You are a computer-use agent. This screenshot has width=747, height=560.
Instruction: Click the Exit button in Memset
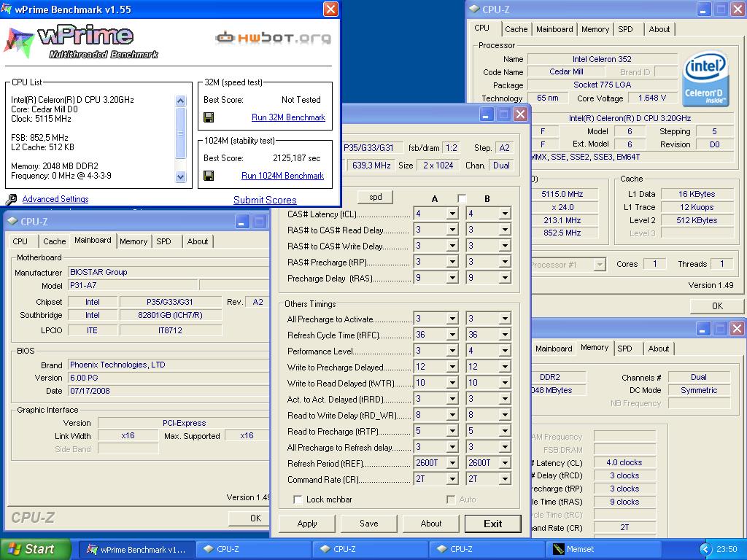(492, 524)
